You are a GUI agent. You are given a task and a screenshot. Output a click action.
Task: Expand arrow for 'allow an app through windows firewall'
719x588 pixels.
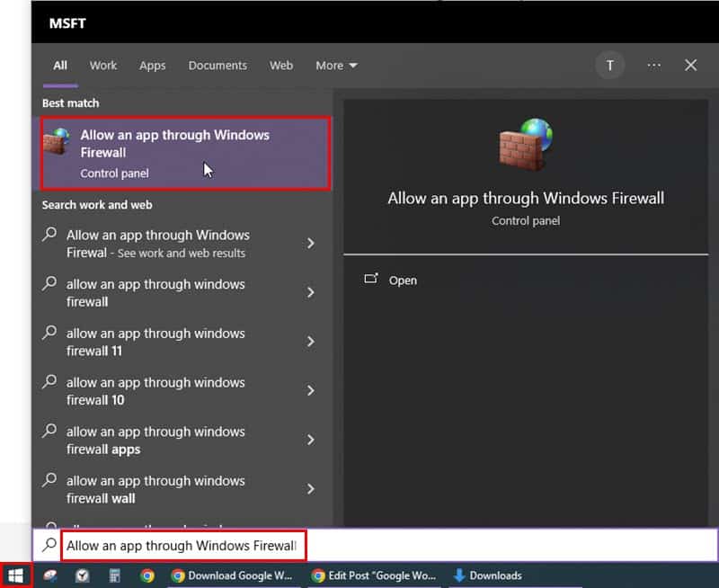[x=311, y=292]
